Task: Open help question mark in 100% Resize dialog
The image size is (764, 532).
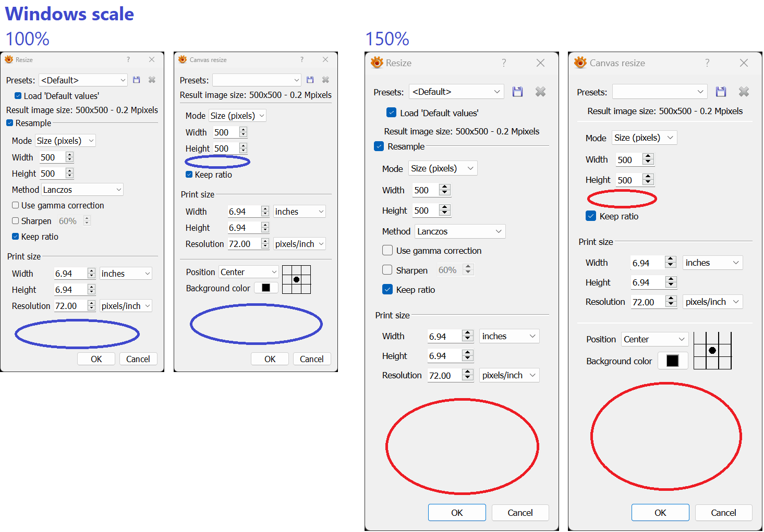Action: 128,60
